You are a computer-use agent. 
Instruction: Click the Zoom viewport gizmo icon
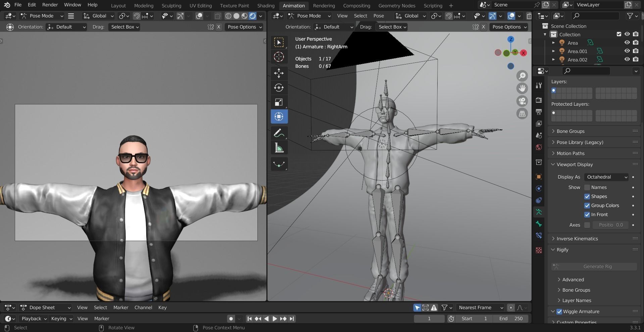522,76
